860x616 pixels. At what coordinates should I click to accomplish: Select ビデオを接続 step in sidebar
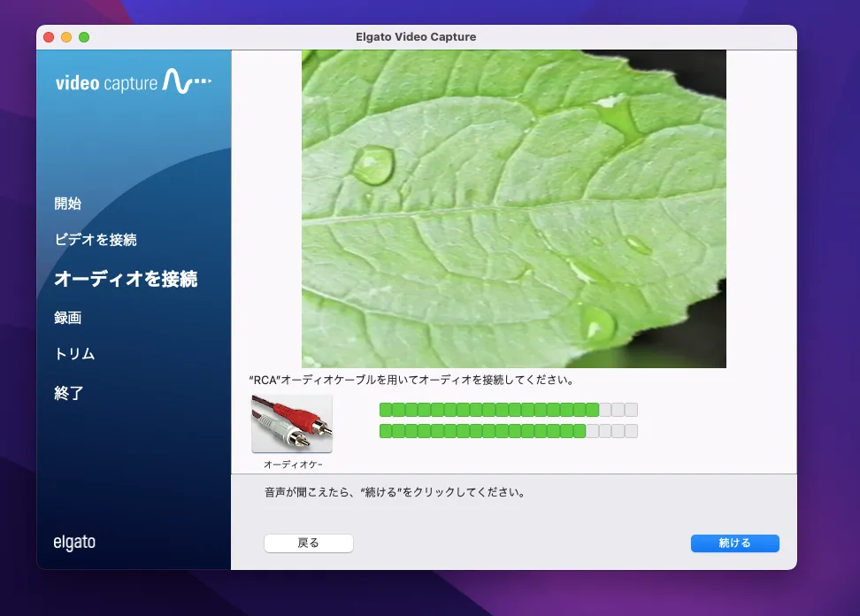coord(96,240)
